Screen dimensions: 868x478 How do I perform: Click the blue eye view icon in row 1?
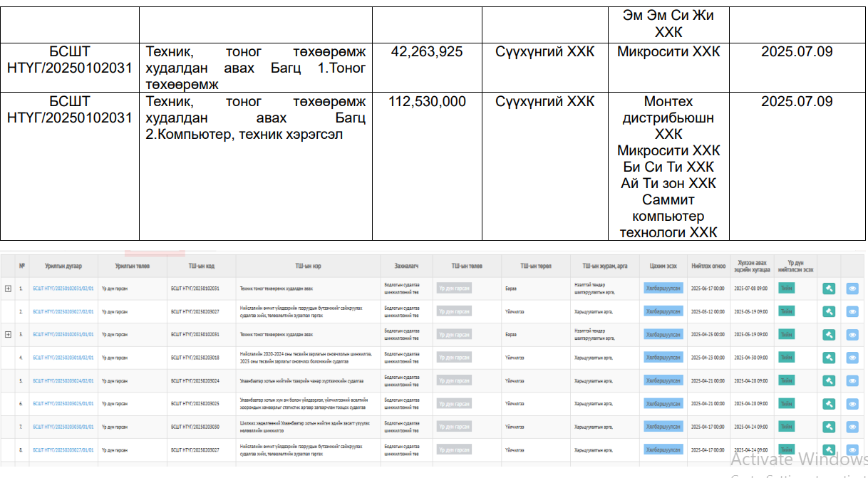852,289
